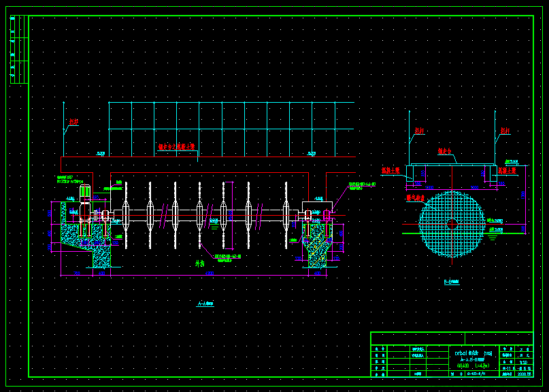This screenshot has width=549, height=392.
Task: Select the green motor block on the drive unit
Action: point(85,191)
